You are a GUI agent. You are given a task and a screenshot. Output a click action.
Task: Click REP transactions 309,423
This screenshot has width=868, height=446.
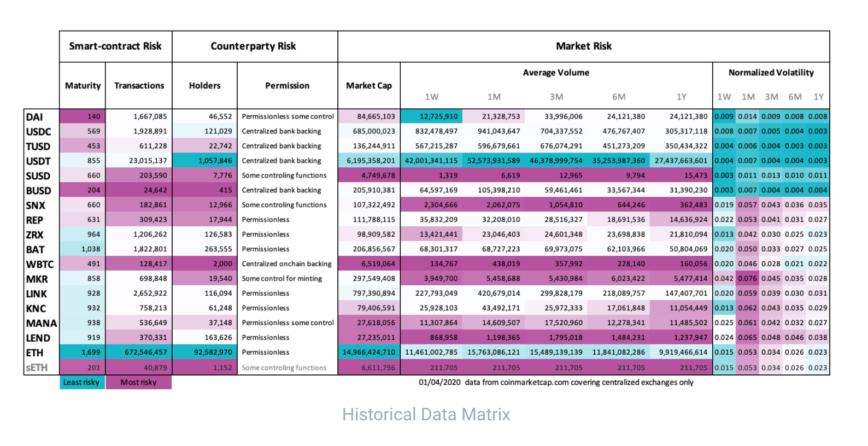[x=153, y=220]
